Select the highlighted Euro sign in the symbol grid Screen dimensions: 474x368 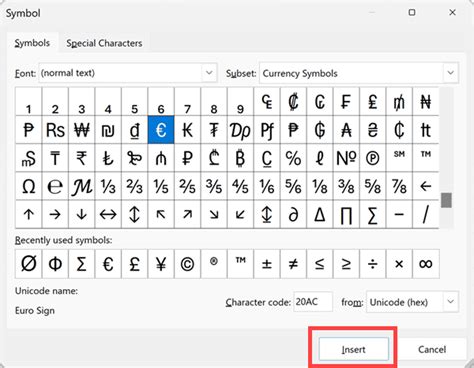(161, 130)
